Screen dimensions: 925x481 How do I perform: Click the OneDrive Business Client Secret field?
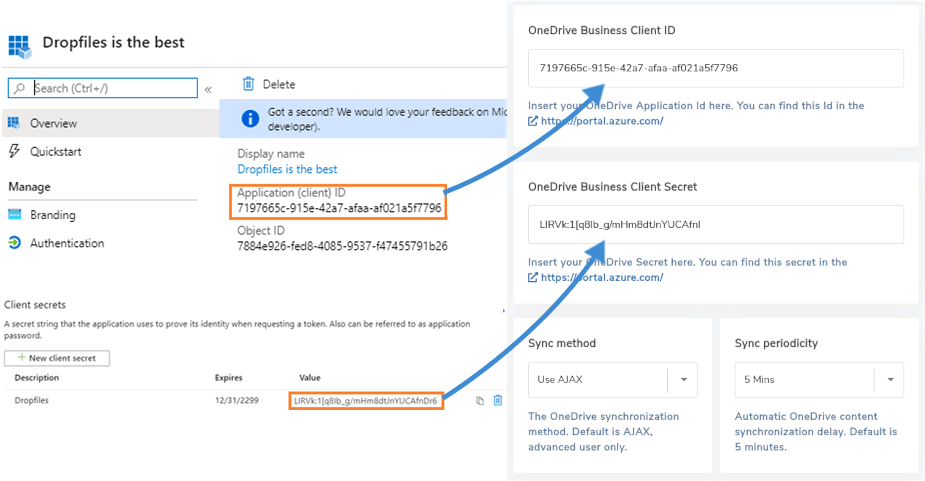(x=715, y=224)
